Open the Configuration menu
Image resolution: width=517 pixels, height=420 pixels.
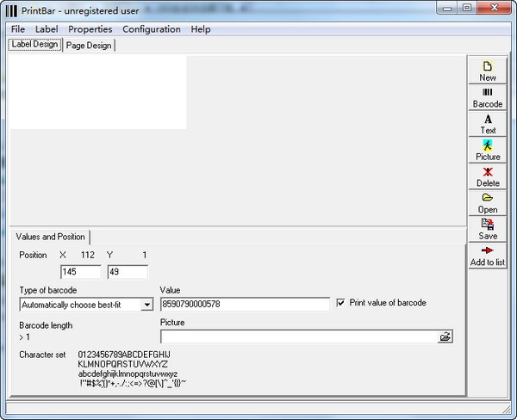[x=152, y=29]
